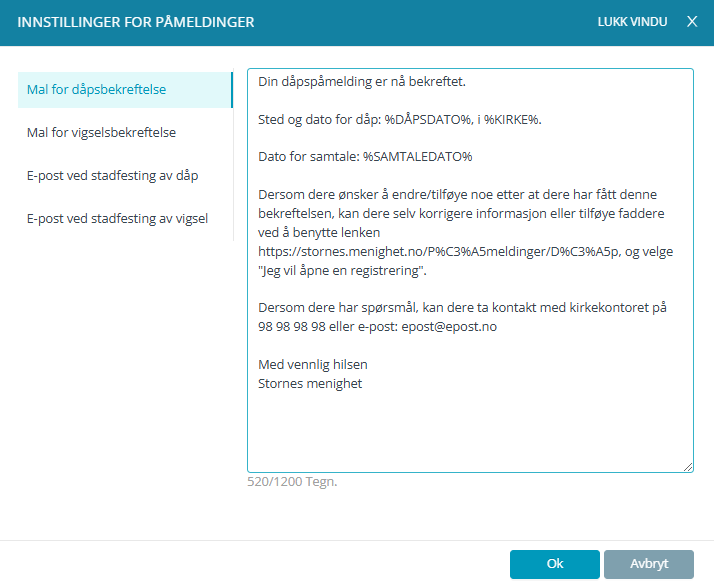Screen dimensions: 714x586
Task: Click the phone number 98 98 98 98
Action: pyautogui.click(x=291, y=326)
